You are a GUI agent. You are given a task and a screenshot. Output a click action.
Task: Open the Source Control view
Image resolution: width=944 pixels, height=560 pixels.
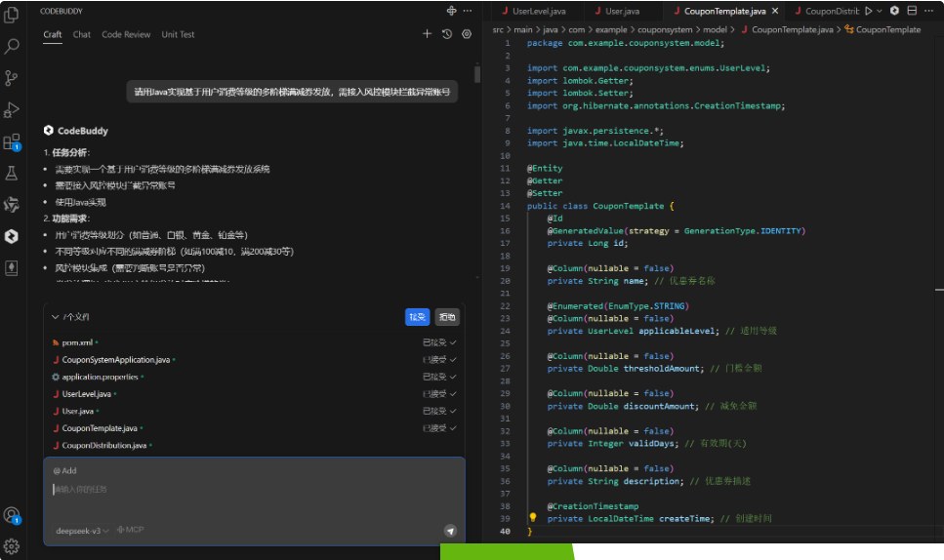click(12, 78)
